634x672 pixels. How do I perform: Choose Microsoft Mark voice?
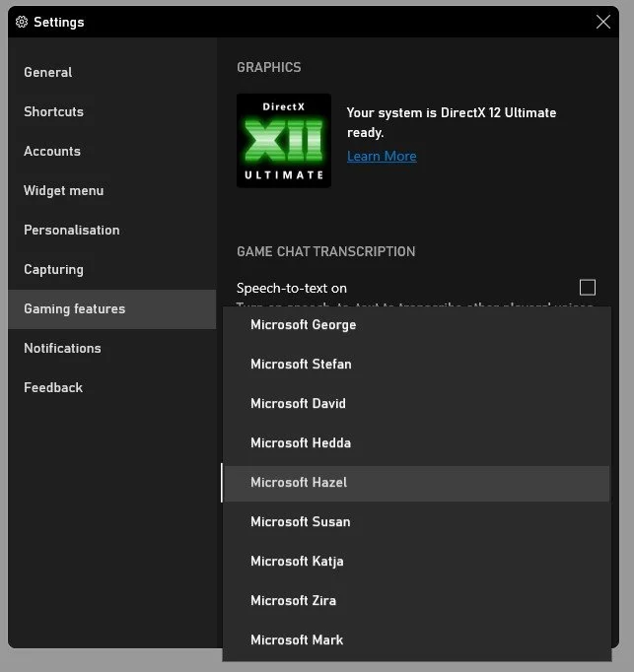pyautogui.click(x=416, y=640)
